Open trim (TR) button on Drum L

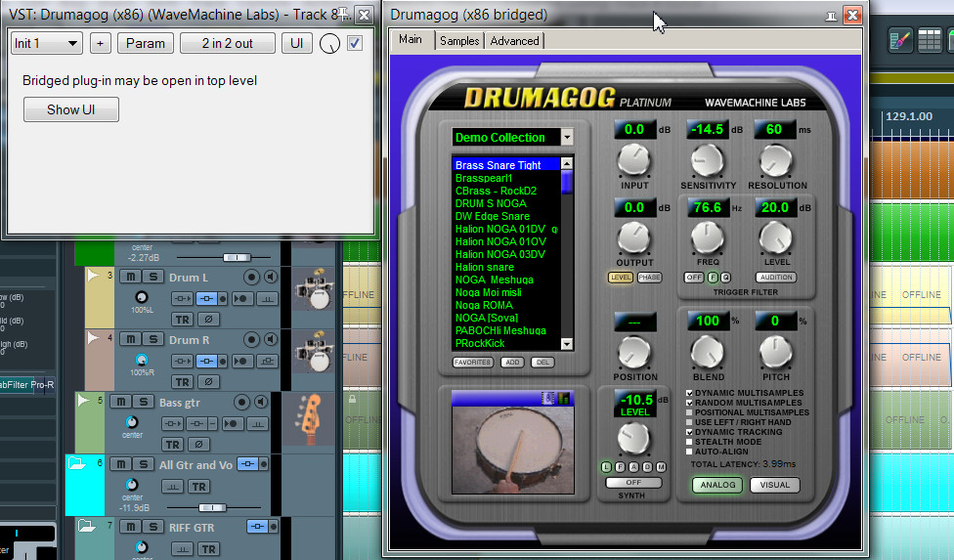click(x=182, y=320)
